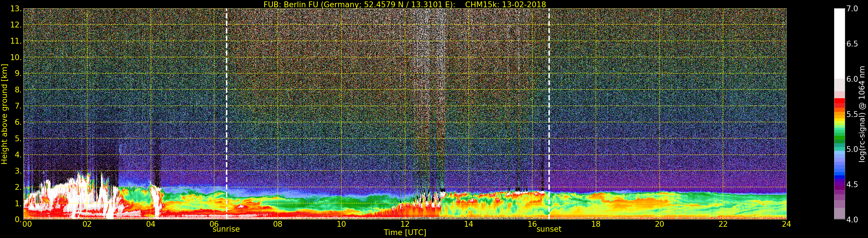Click the height axis tick label 9
The height and width of the screenshot is (238, 868).
[x=18, y=73]
